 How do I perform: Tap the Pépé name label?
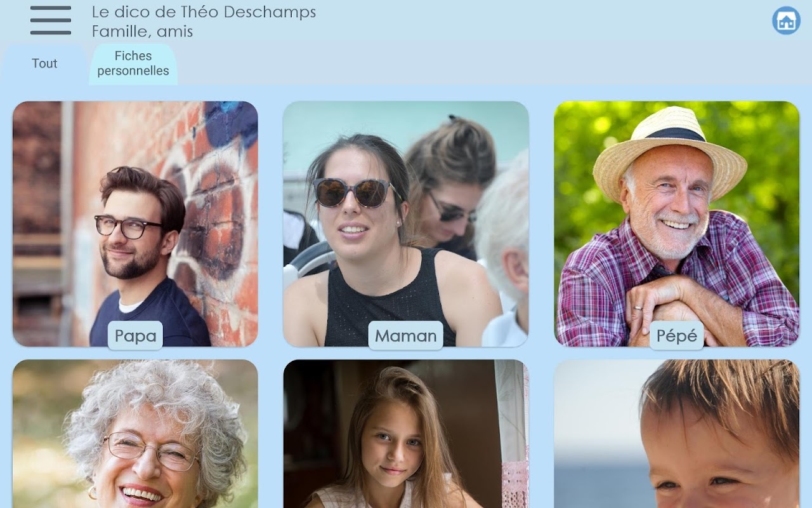pyautogui.click(x=677, y=335)
